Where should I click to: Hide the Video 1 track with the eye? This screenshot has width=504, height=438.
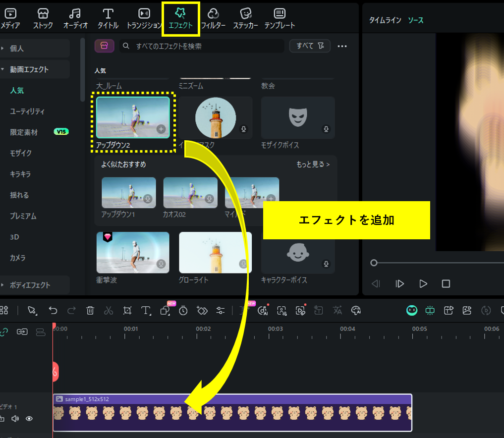[x=29, y=419]
